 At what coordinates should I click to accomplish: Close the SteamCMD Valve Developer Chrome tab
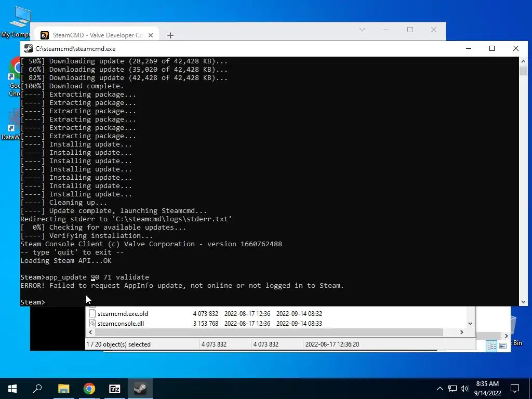[151, 35]
